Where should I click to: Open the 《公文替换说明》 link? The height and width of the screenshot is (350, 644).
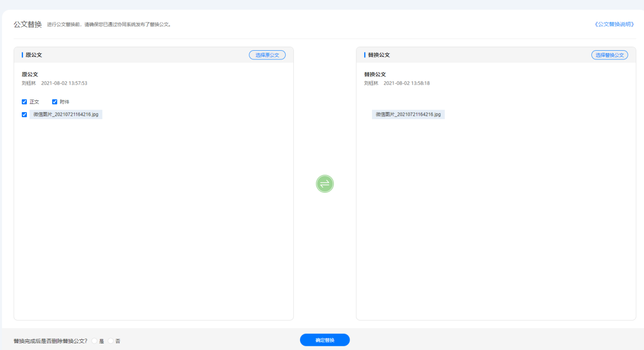615,24
